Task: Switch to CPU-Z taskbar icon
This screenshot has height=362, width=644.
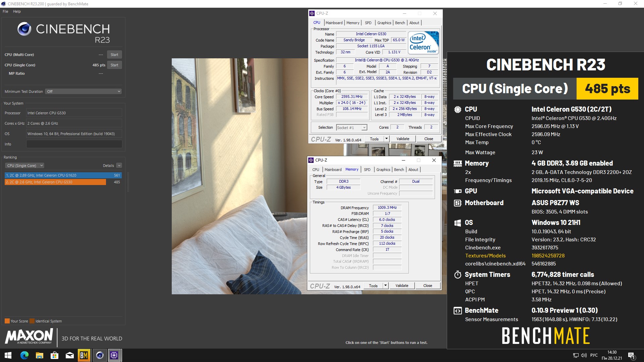Action: pyautogui.click(x=114, y=355)
